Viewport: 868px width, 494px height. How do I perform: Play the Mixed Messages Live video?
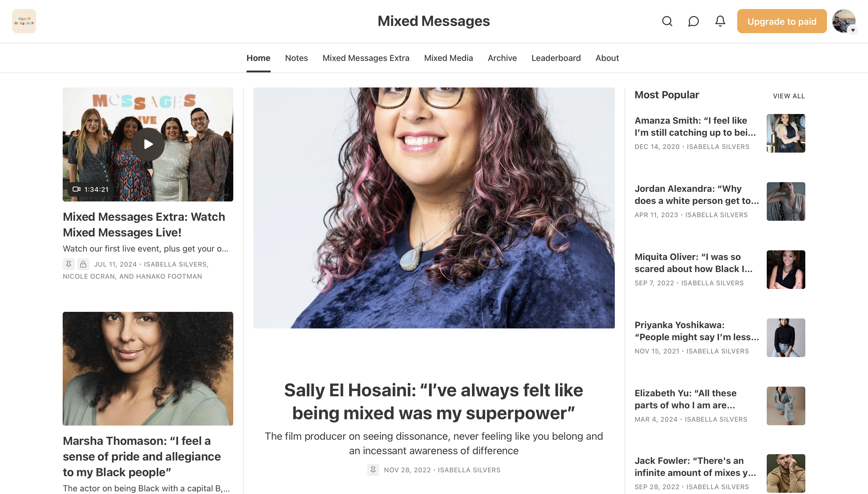(148, 144)
